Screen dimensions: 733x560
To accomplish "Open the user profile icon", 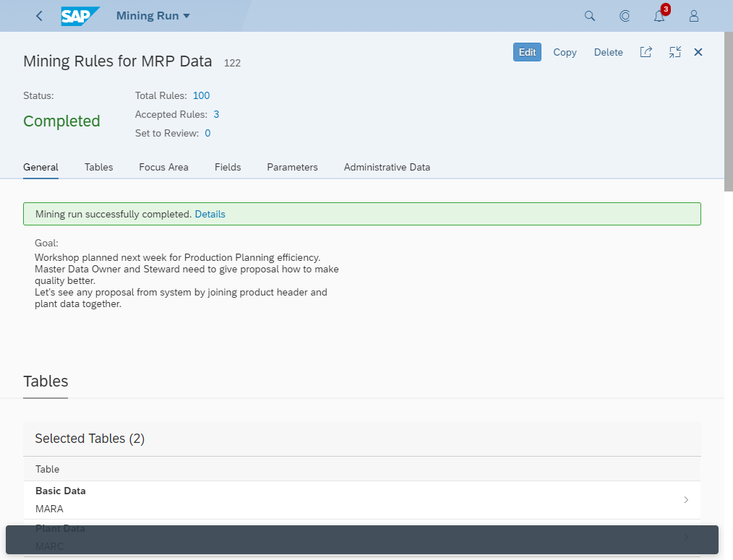I will 694,16.
